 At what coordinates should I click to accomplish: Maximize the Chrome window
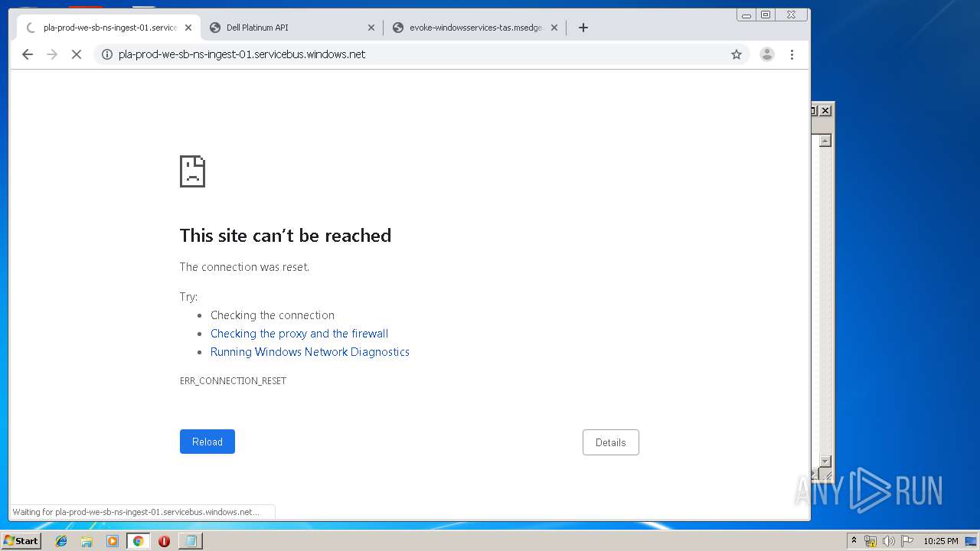pos(766,15)
